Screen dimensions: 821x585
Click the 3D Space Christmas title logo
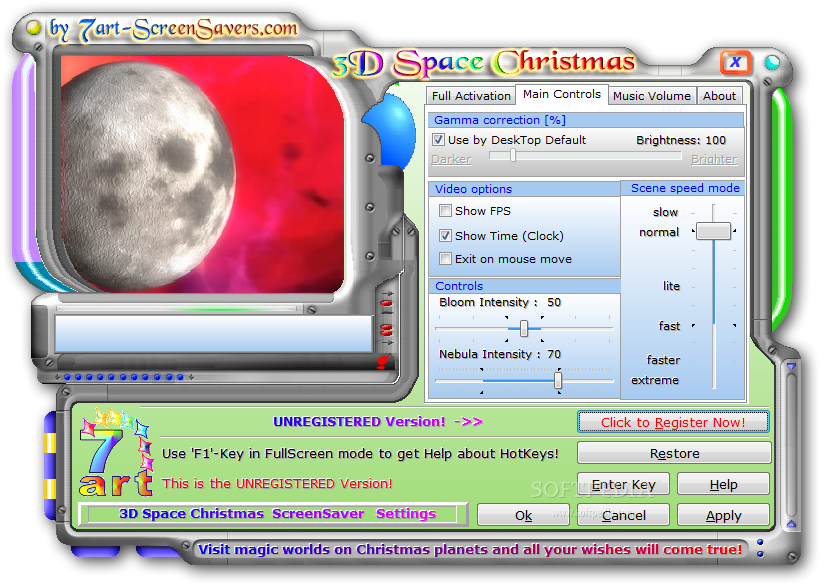[x=484, y=63]
